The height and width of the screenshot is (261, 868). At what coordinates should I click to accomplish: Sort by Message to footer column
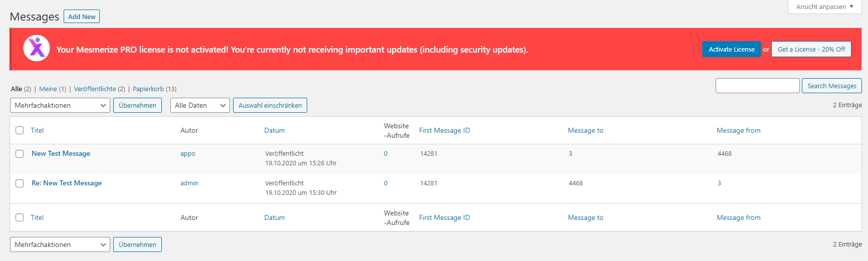pos(585,217)
